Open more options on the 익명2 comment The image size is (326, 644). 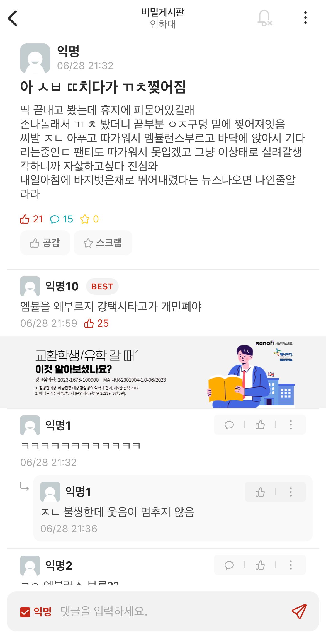[291, 565]
